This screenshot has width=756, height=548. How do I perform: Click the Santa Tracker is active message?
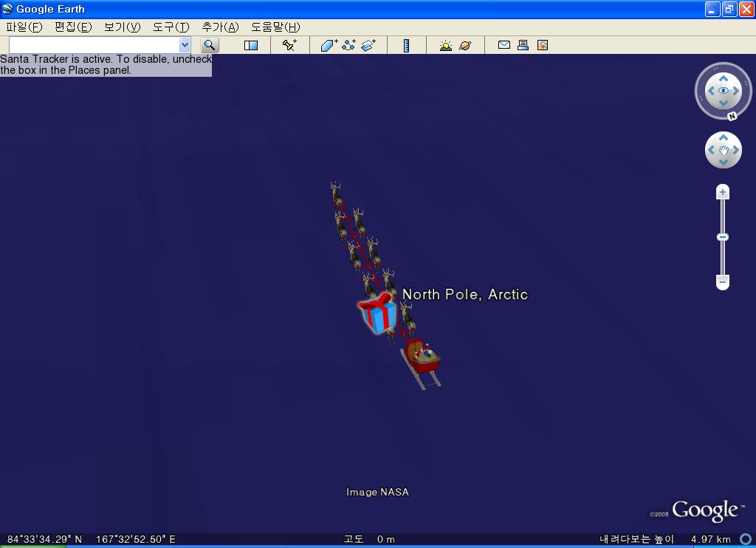point(106,65)
